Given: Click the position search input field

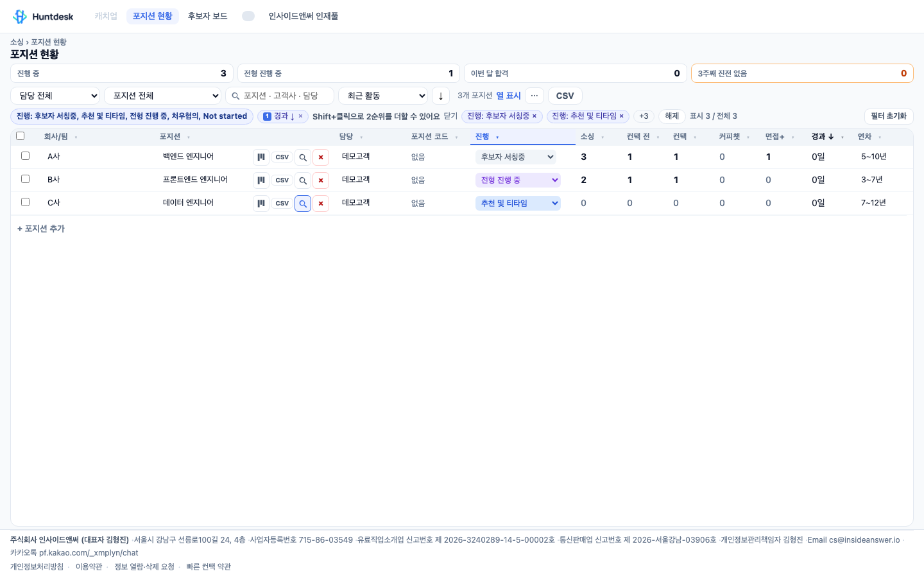Looking at the screenshot, I should (x=280, y=96).
